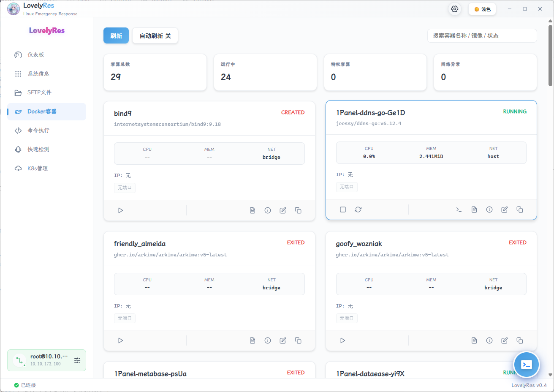Click the 容器总数 29 stat card
The width and height of the screenshot is (554, 392).
point(155,72)
